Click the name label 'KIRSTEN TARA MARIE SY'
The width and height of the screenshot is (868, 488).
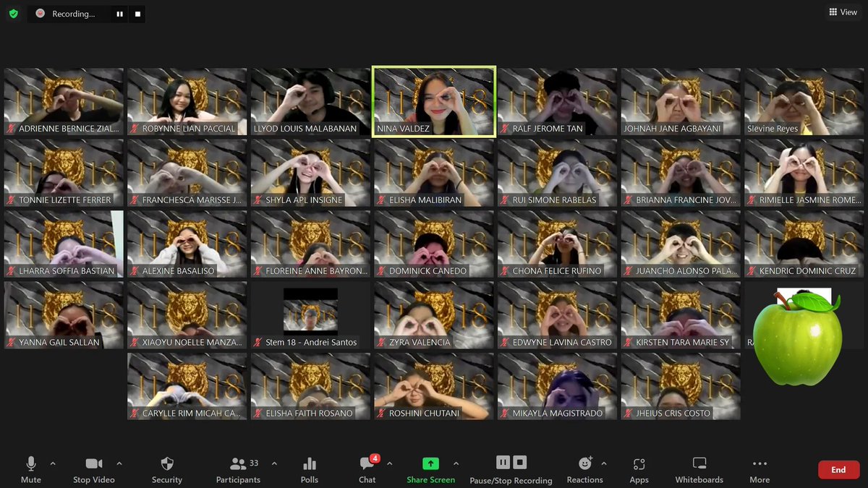coord(682,342)
